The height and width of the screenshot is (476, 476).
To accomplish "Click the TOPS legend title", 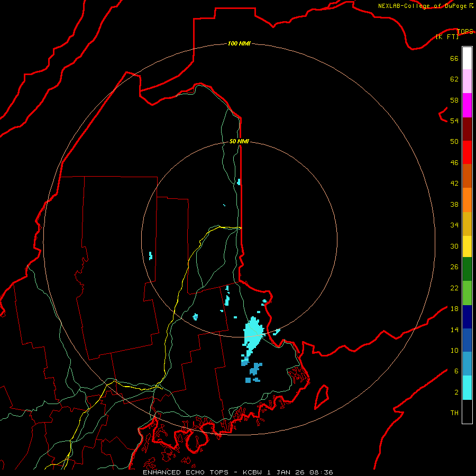I will [465, 31].
